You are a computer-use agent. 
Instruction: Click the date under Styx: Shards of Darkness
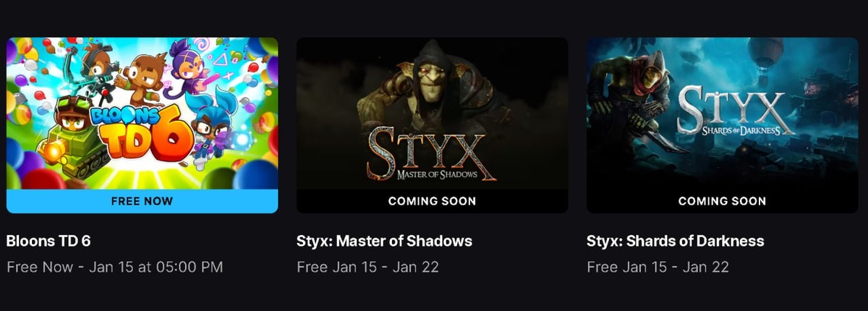(x=658, y=267)
